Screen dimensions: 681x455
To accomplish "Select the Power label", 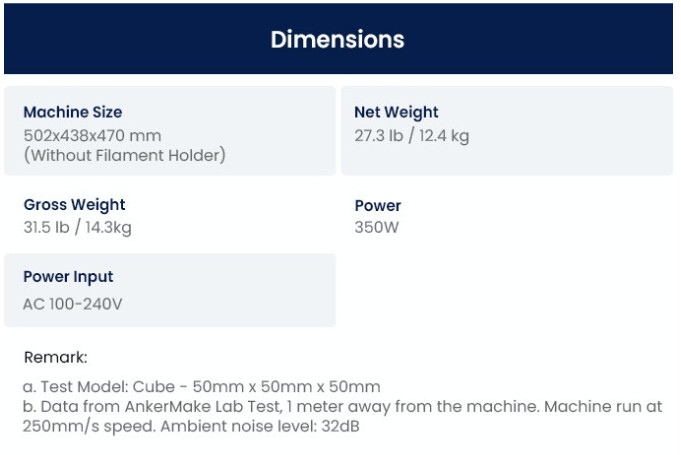I will (378, 205).
